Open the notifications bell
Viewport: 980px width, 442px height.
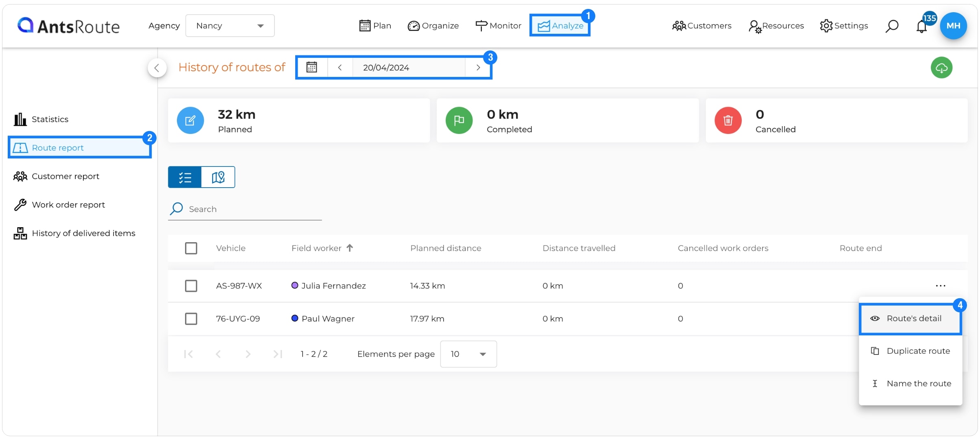(921, 27)
